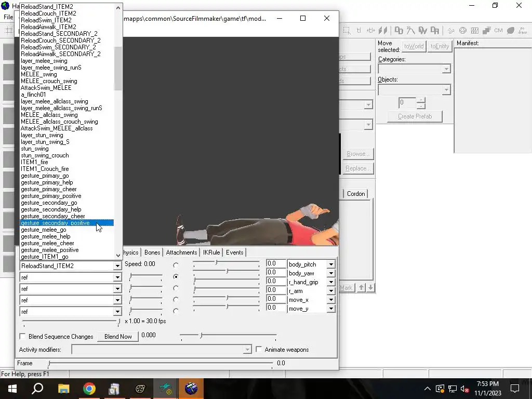Open the r_hand_grip parameter dropdown
The image size is (532, 399).
(x=331, y=282)
